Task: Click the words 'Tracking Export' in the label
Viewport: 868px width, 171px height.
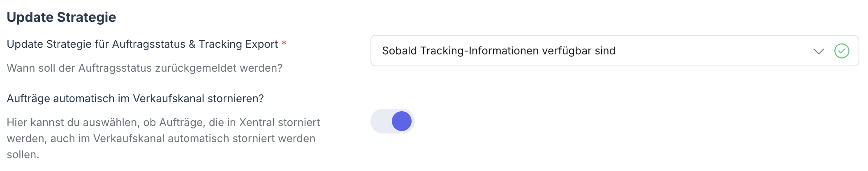Action: (x=238, y=44)
